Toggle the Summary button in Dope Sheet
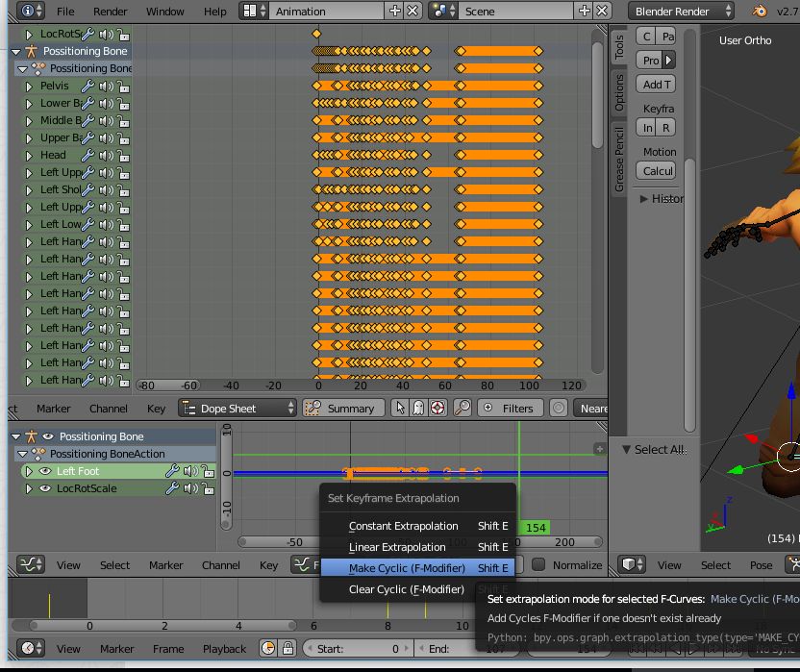 tap(343, 409)
